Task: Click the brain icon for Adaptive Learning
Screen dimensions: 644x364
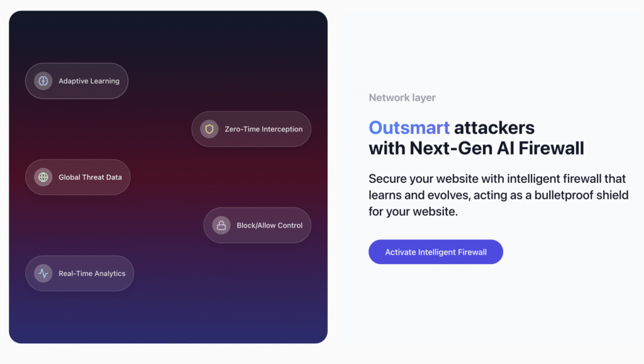Action: (x=43, y=81)
